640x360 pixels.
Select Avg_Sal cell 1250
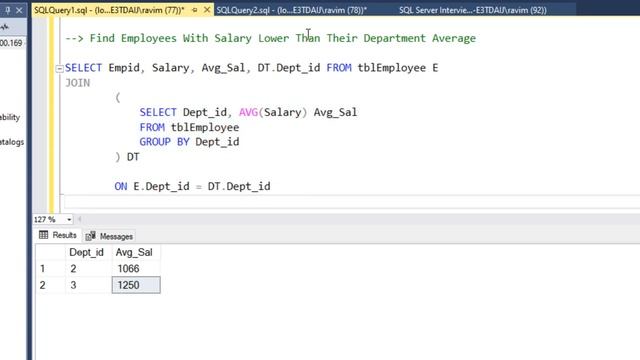[136, 285]
